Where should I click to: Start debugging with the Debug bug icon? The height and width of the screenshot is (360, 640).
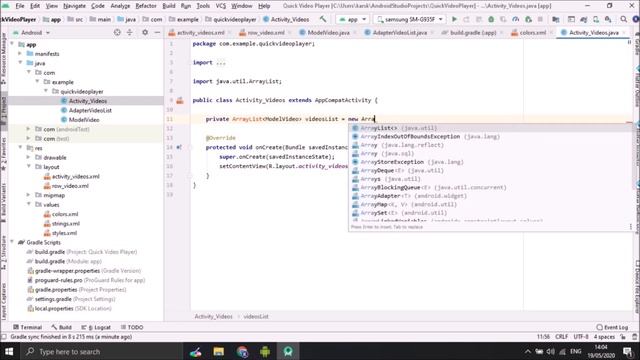coord(491,19)
